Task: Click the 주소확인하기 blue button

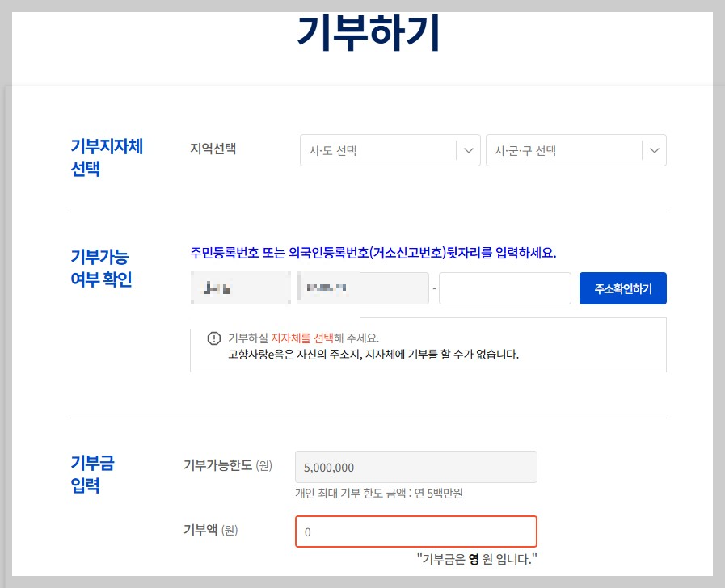Action: coord(622,288)
